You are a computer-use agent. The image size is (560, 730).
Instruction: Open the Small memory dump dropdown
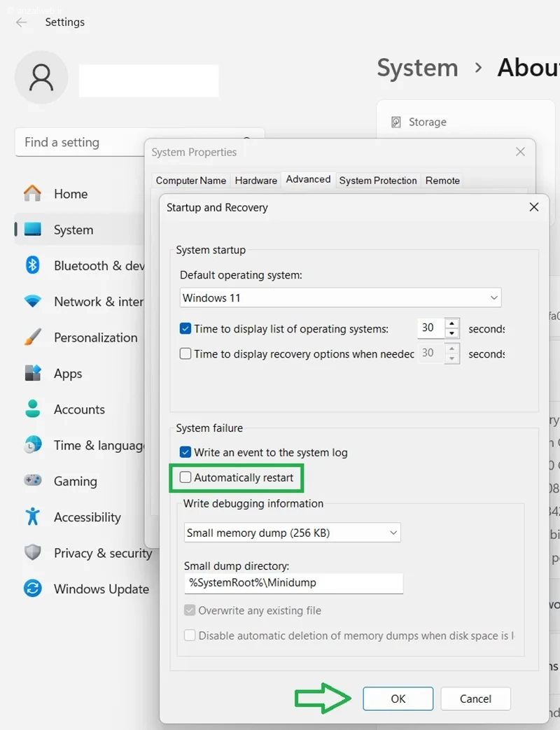(x=292, y=533)
